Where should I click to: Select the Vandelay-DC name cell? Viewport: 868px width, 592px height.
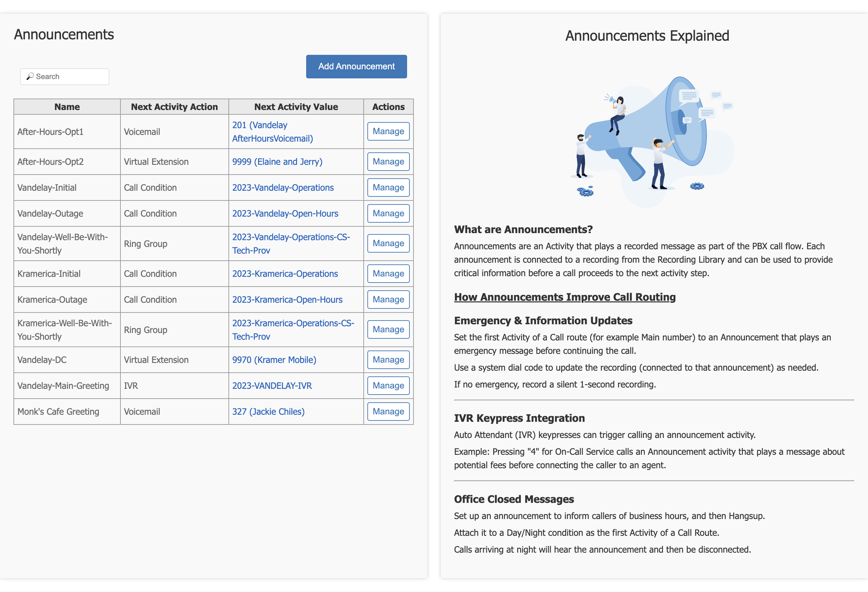67,360
